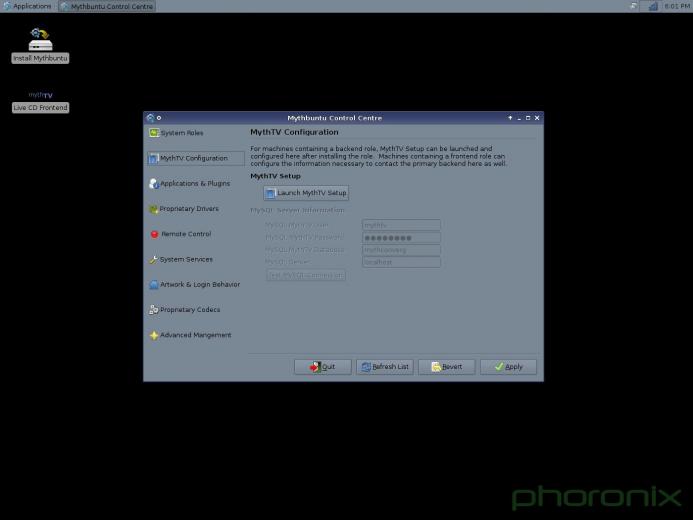Click the database field containing mythconverg
The image size is (693, 520).
pyautogui.click(x=401, y=250)
